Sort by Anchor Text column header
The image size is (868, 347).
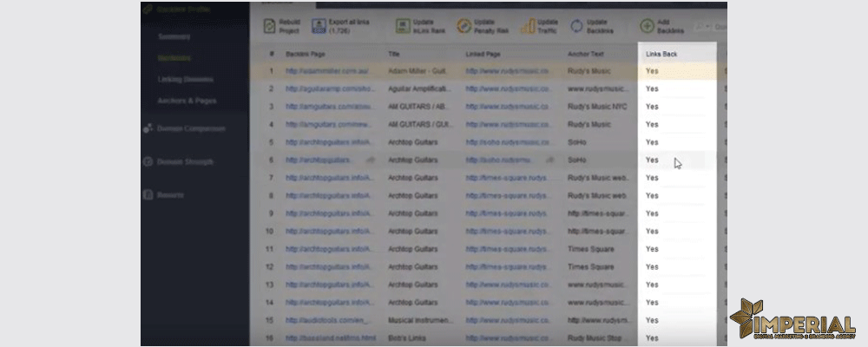(585, 55)
